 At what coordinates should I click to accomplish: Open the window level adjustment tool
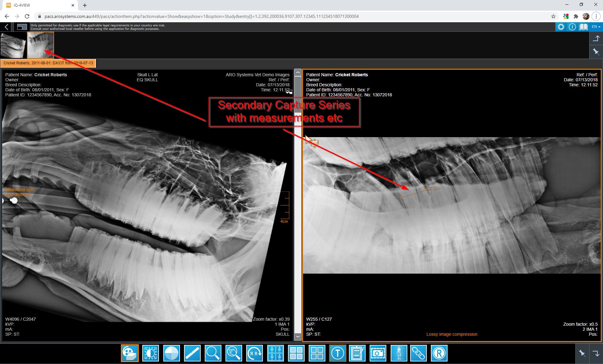tap(151, 353)
